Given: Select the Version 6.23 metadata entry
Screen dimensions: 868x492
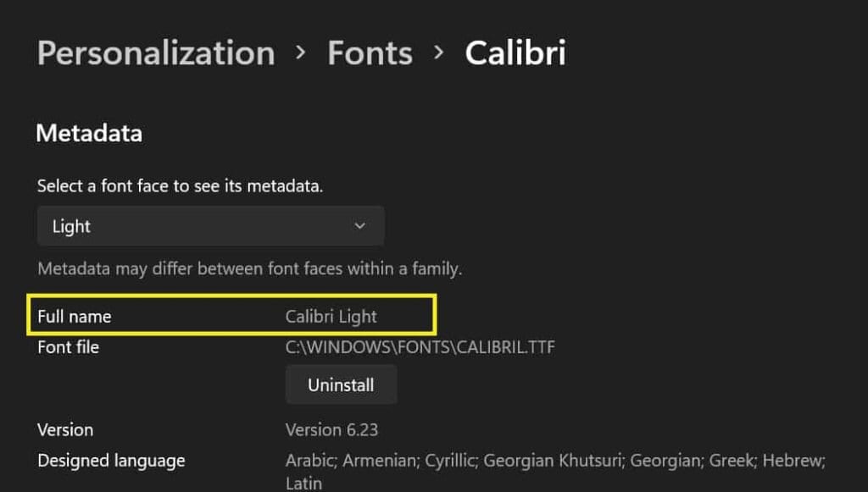Looking at the screenshot, I should click(x=332, y=429).
